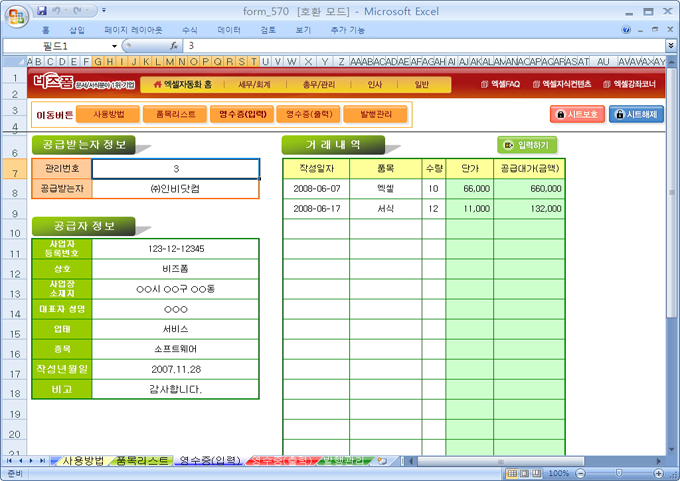Click zoom in plus icon on status bar
680x481 pixels.
(659, 473)
